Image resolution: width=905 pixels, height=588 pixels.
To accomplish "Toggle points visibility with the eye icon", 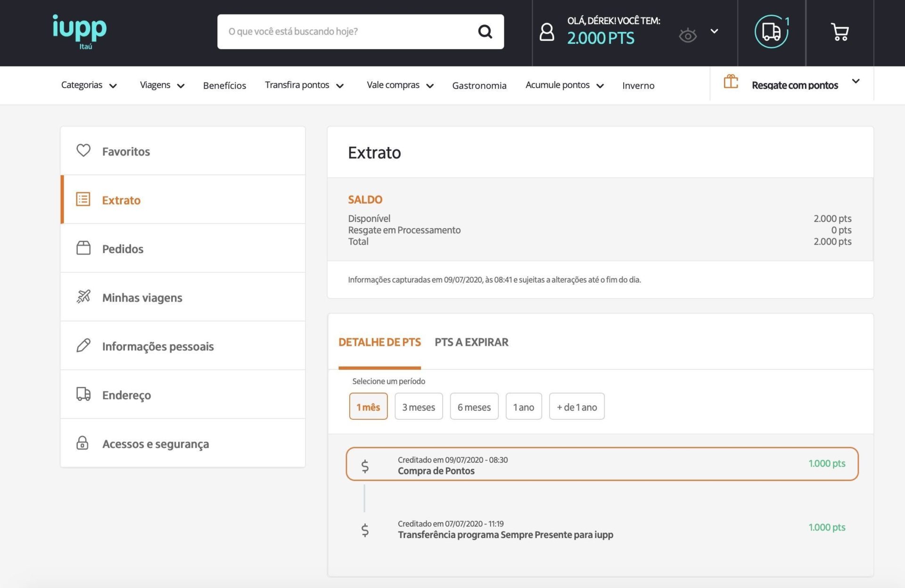I will [688, 35].
